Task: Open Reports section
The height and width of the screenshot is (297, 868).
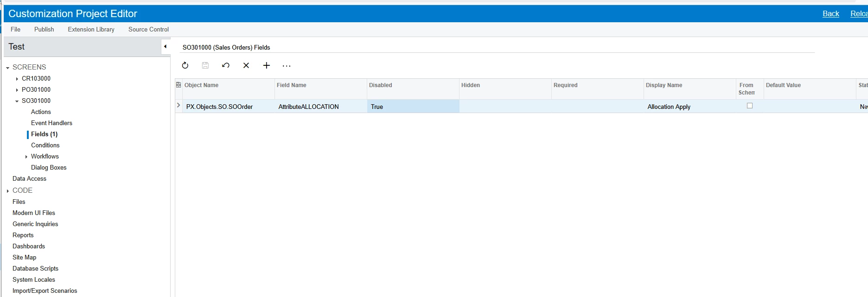Action: tap(23, 235)
